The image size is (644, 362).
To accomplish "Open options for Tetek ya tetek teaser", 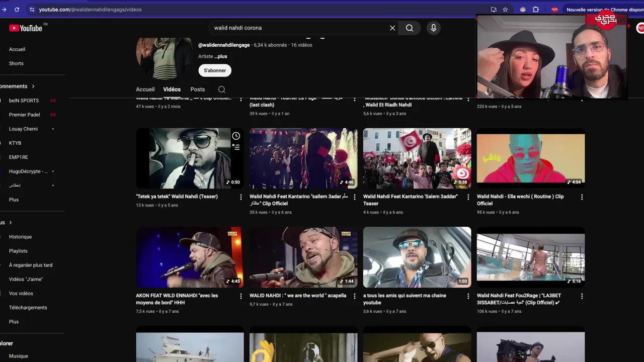I will point(240,197).
